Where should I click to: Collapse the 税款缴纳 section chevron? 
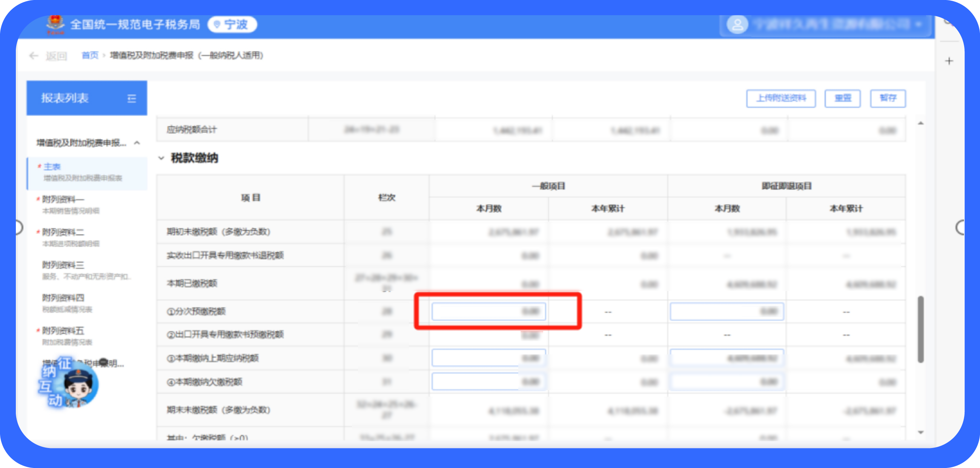tap(161, 158)
